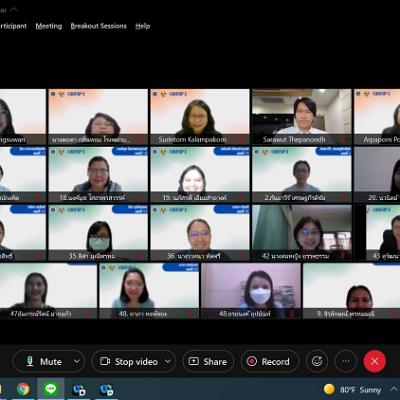Image resolution: width=400 pixels, height=400 pixels.
Task: Open the Breakout Sessions menu
Action: (x=99, y=26)
